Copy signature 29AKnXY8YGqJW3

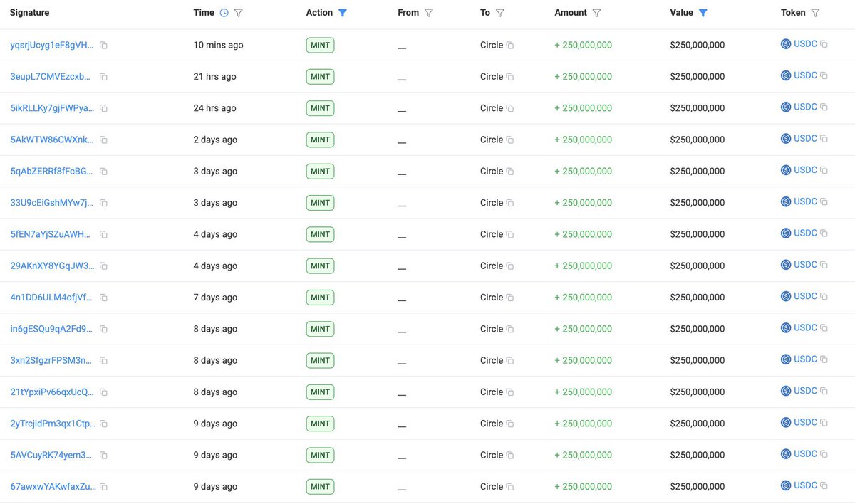point(103,266)
